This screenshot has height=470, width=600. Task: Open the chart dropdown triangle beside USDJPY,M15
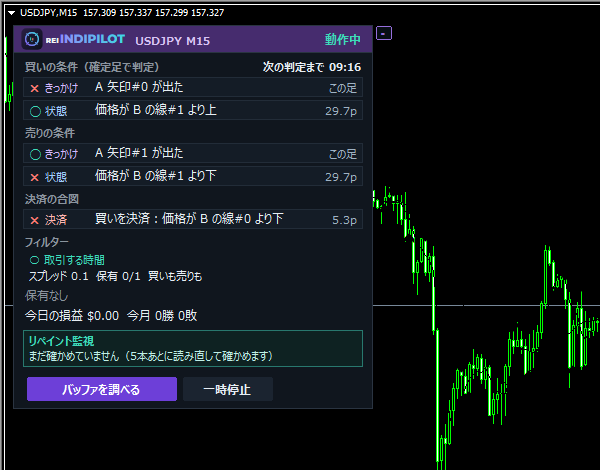pos(11,13)
